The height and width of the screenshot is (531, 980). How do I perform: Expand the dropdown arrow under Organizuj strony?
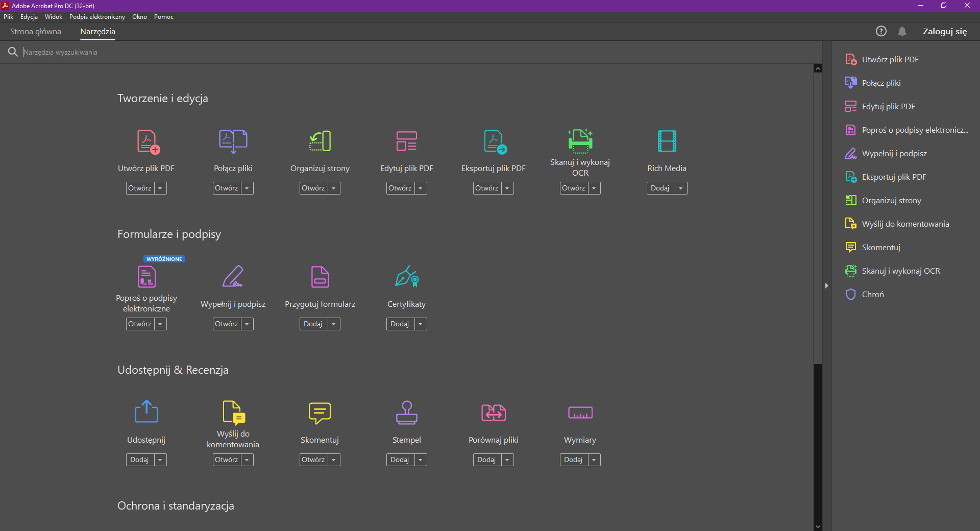pyautogui.click(x=334, y=188)
